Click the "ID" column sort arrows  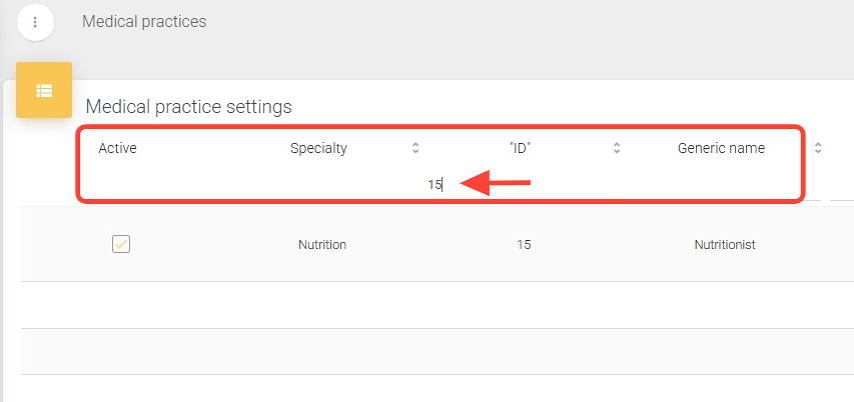point(617,148)
